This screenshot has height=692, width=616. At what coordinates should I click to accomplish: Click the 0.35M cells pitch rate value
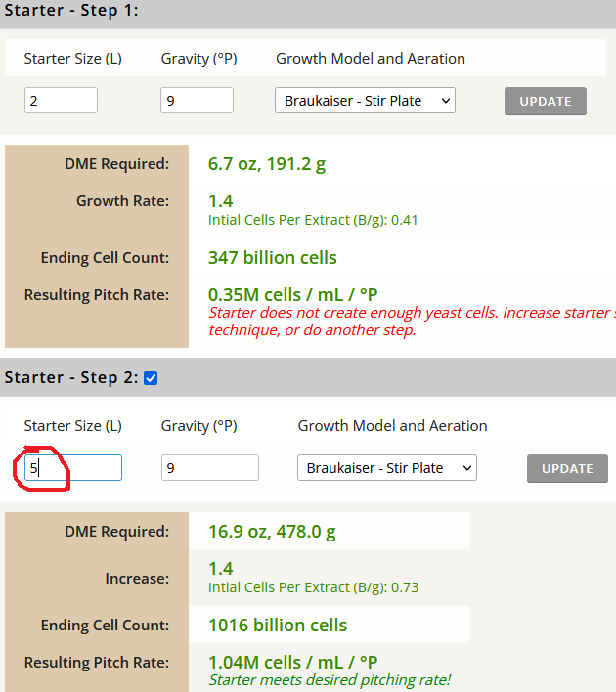click(x=292, y=294)
